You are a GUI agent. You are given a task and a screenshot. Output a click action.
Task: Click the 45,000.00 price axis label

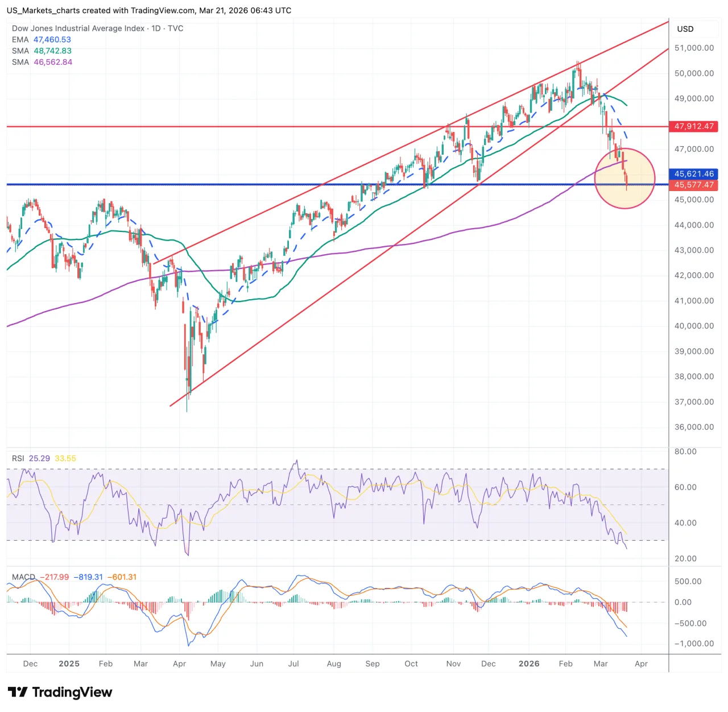(694, 200)
